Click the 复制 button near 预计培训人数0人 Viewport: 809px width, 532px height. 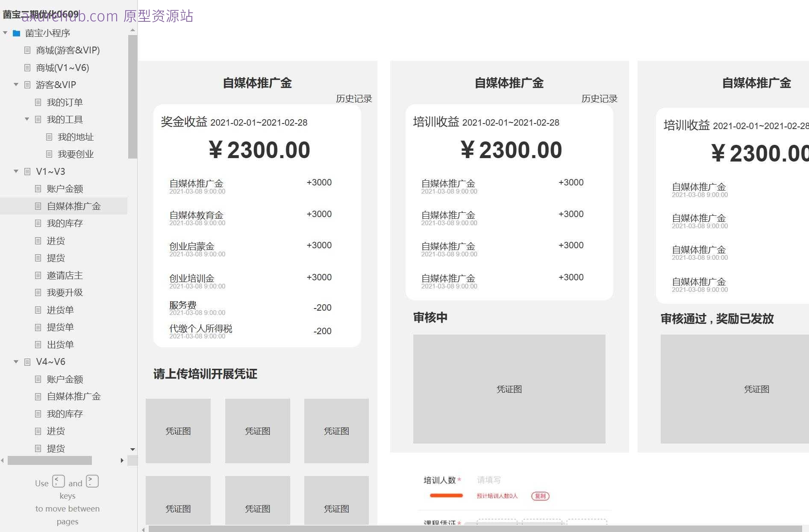pos(540,496)
